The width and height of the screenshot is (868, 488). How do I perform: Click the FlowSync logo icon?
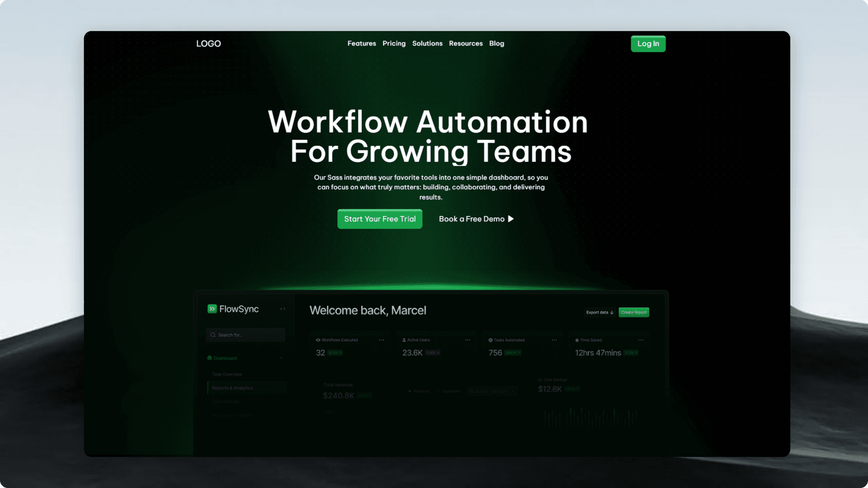click(212, 309)
